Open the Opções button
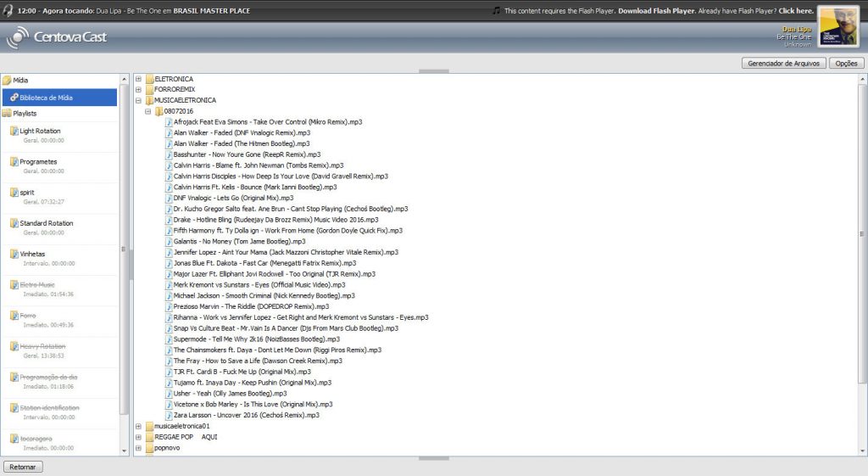Viewport: 868px width, 476px height. (x=846, y=63)
